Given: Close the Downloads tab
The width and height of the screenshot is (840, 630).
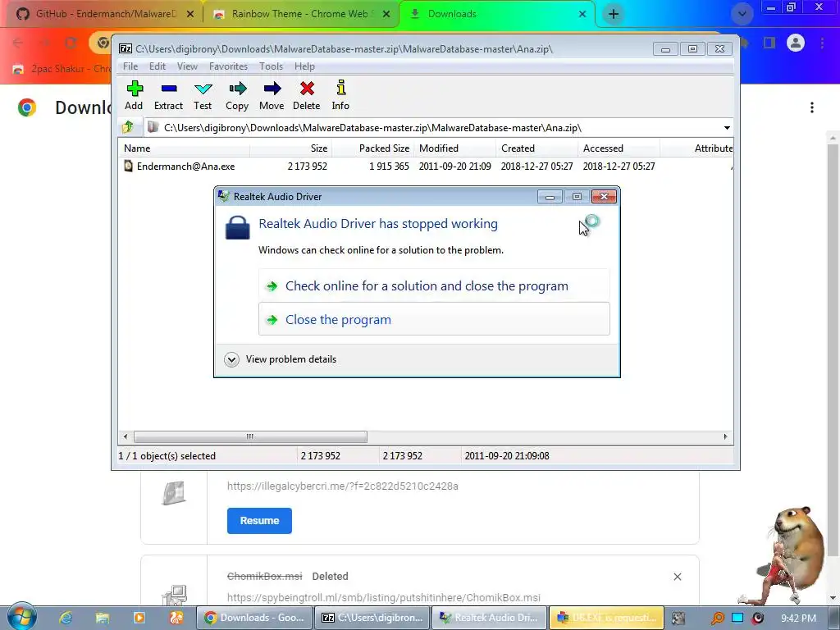Looking at the screenshot, I should click(x=582, y=14).
